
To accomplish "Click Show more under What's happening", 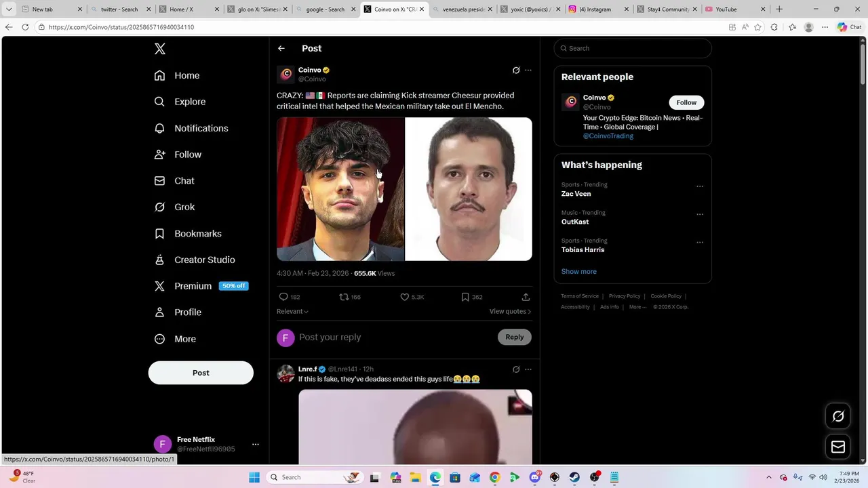I will 578,271.
